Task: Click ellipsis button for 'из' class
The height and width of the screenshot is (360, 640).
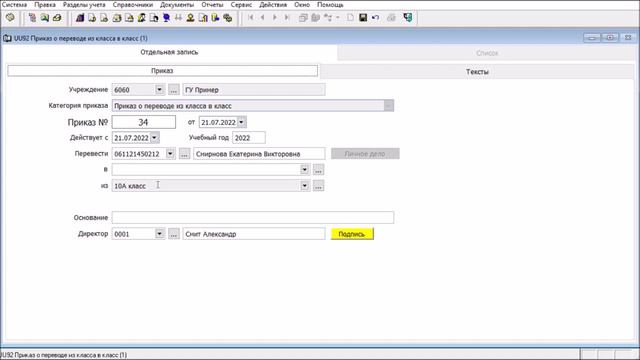Action: (x=318, y=186)
